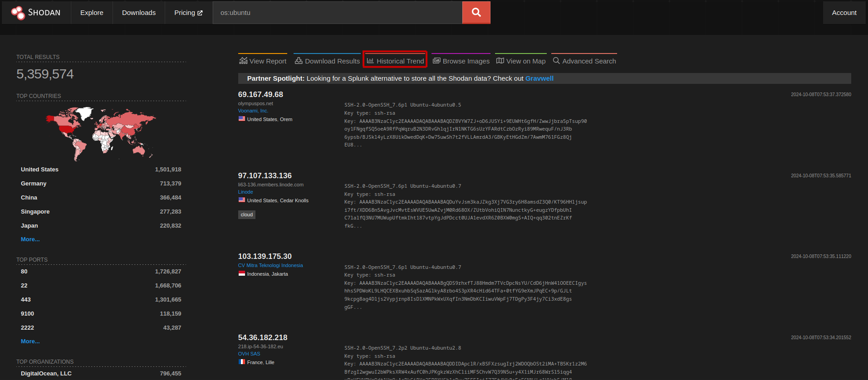The image size is (868, 380).
Task: Click the Linode organization link
Action: (245, 192)
